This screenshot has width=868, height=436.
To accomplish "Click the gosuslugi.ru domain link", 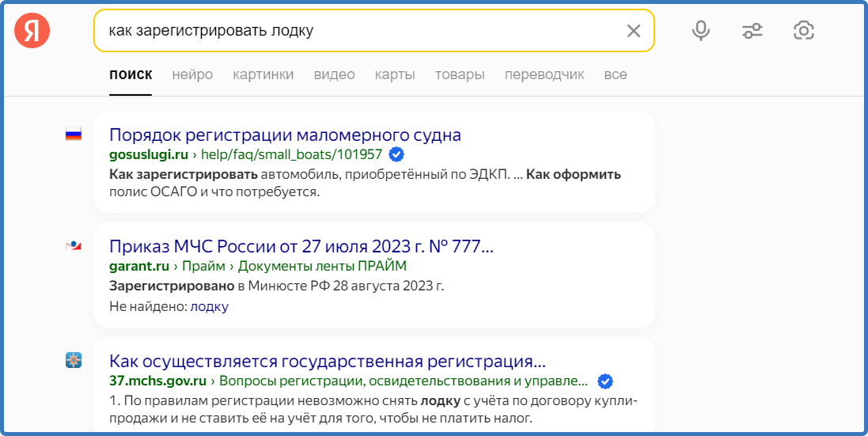I will coord(148,154).
